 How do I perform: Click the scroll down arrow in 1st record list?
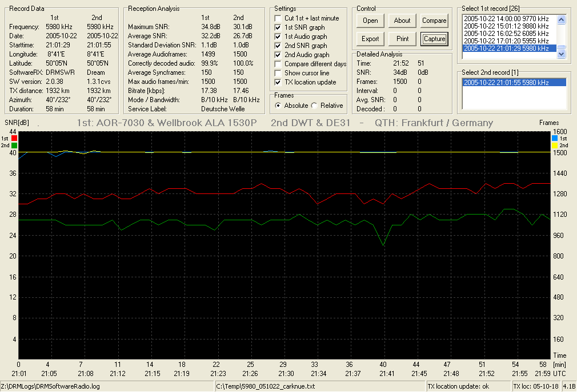point(561,54)
